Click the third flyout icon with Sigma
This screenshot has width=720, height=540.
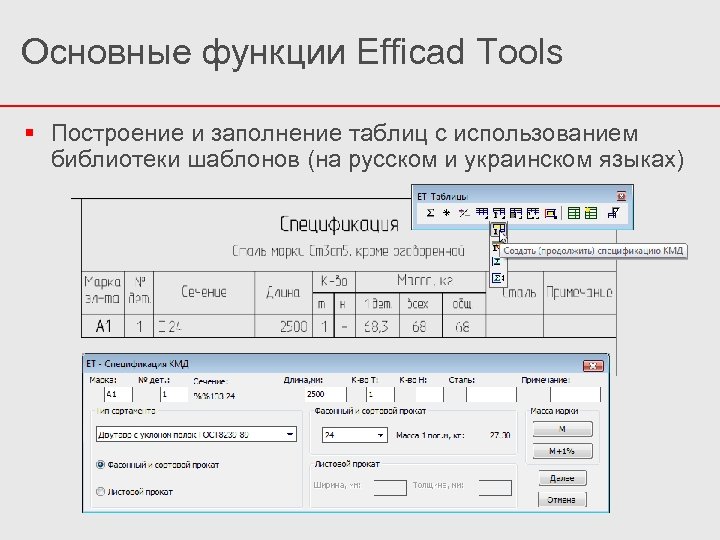pyautogui.click(x=497, y=262)
